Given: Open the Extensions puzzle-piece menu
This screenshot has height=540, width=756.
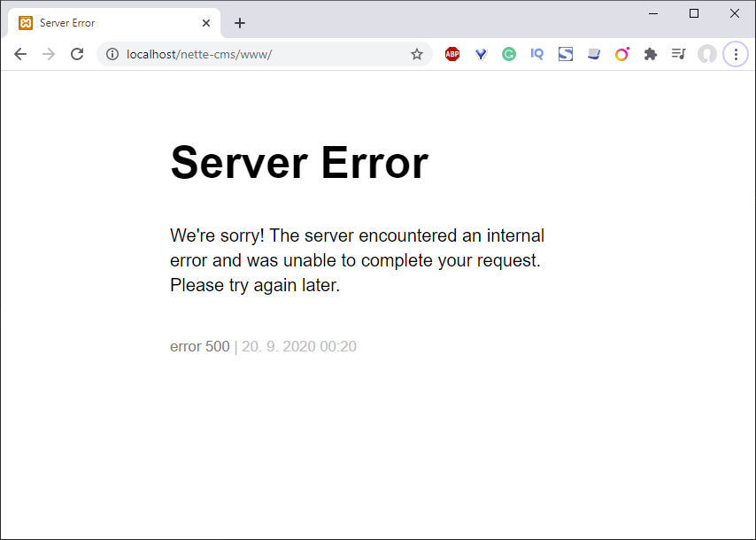Looking at the screenshot, I should [651, 54].
